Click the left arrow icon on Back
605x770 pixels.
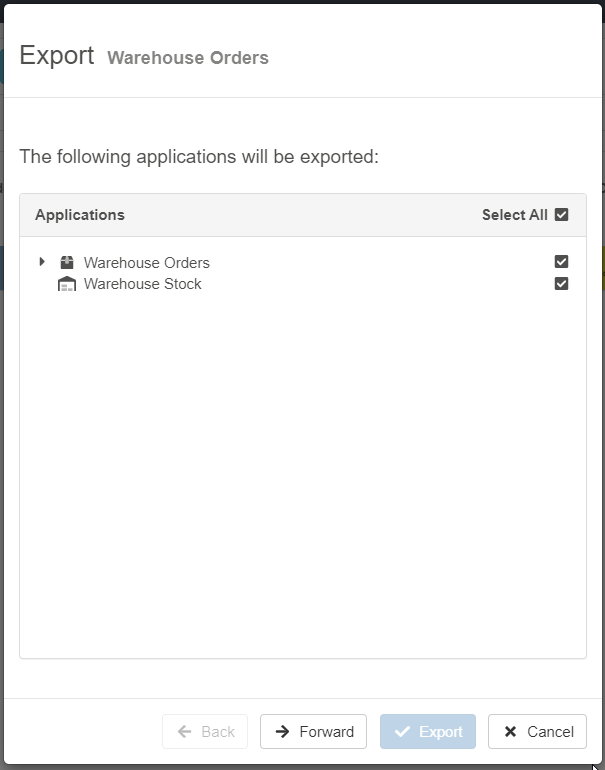185,732
